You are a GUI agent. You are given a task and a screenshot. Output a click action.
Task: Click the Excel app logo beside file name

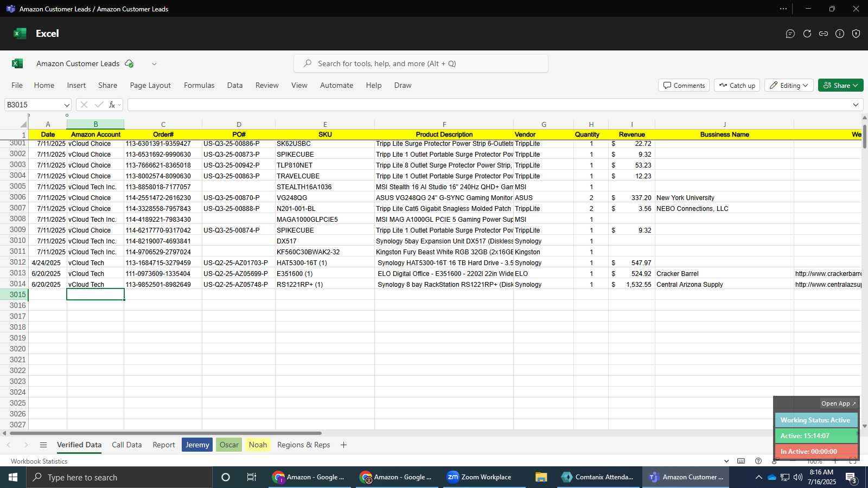coord(17,63)
